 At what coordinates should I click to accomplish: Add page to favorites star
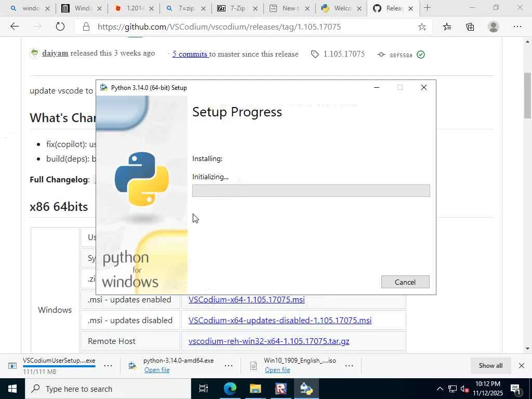[422, 27]
